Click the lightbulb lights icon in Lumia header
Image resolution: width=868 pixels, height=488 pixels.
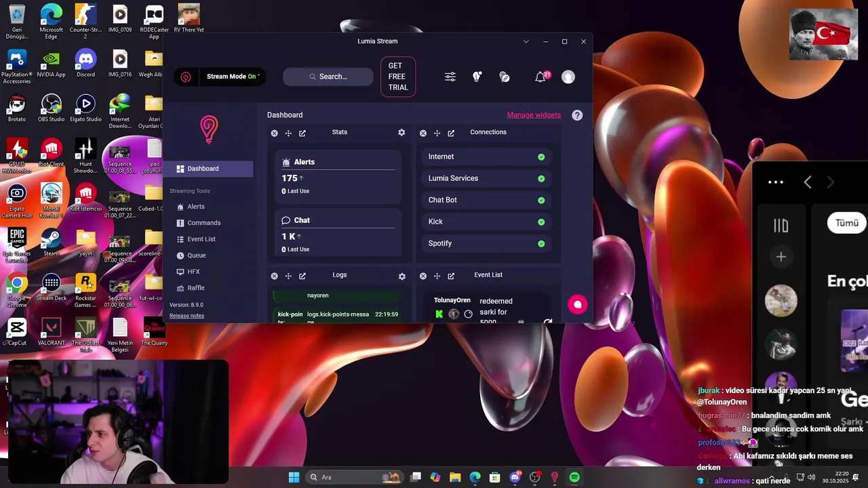(x=477, y=77)
